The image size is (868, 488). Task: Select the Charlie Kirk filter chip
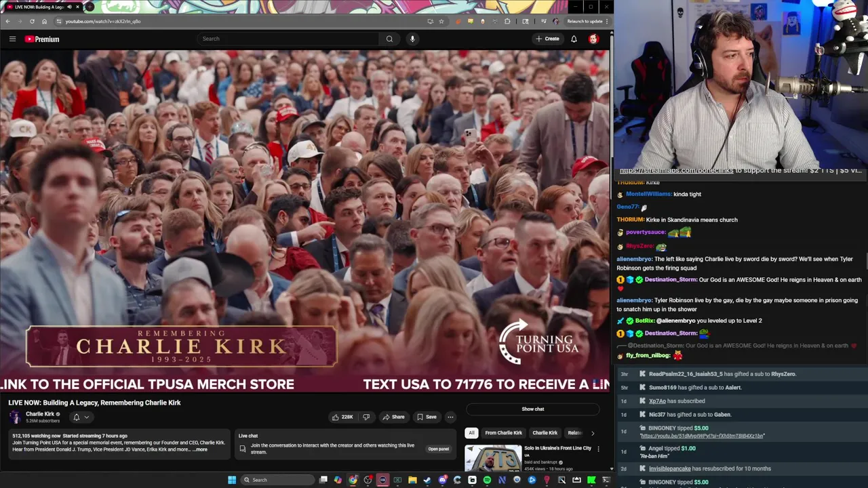[x=545, y=432]
